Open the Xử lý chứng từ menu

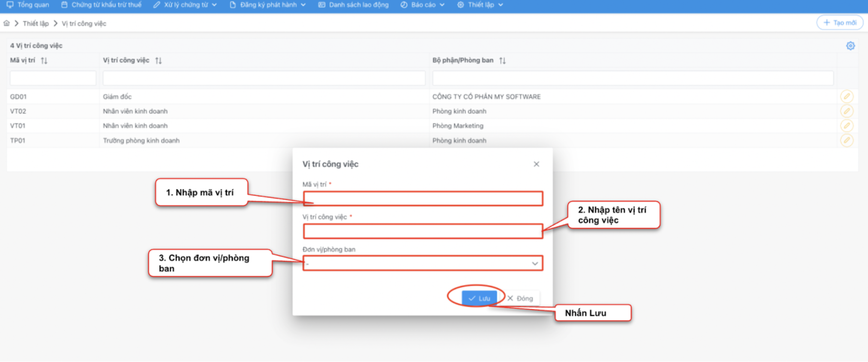pyautogui.click(x=185, y=5)
